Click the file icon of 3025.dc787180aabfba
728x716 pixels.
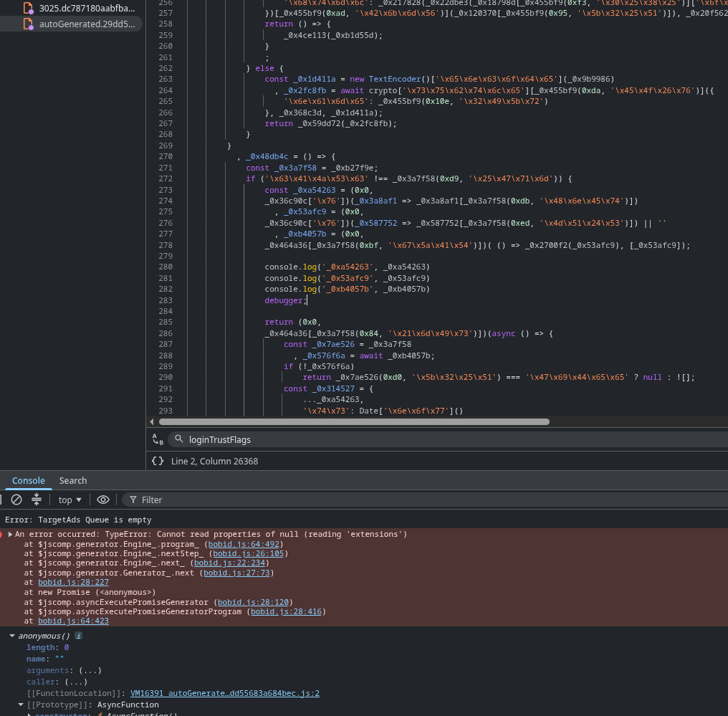[29, 8]
